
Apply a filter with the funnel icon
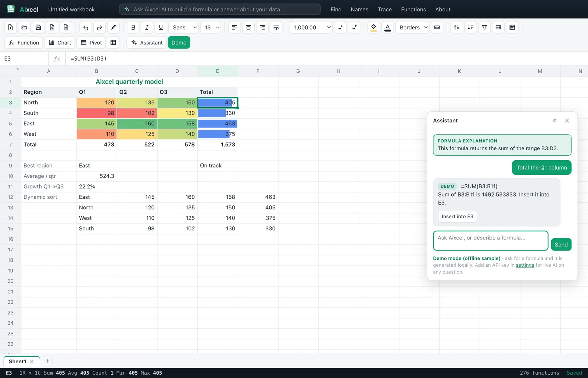(x=484, y=28)
